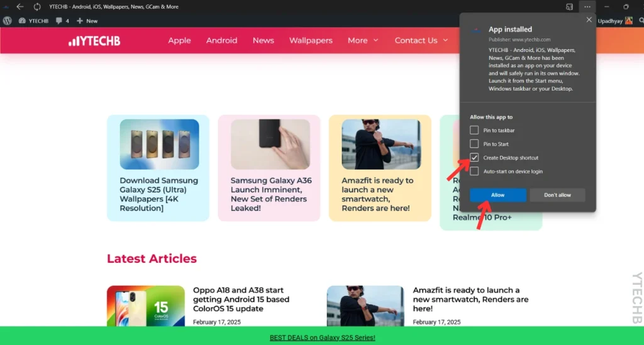644x345 pixels.
Task: Open Latest Articles Amazfit article thumbnail
Action: tap(365, 306)
